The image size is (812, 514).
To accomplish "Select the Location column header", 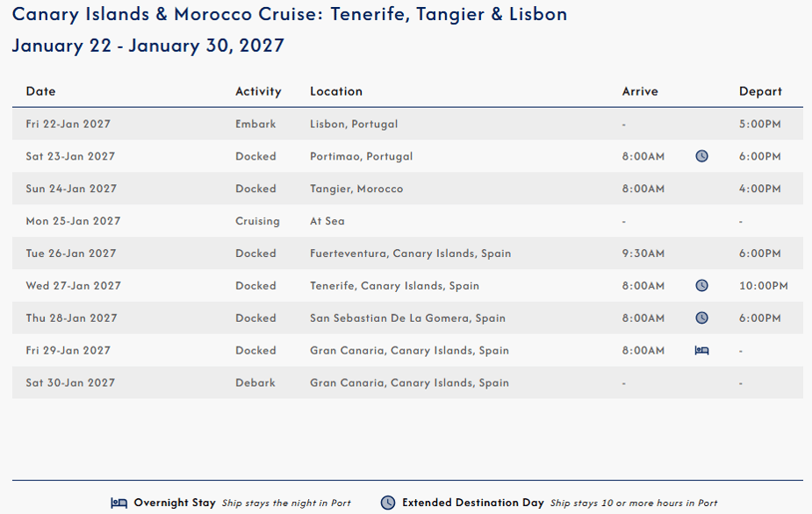I will click(336, 91).
